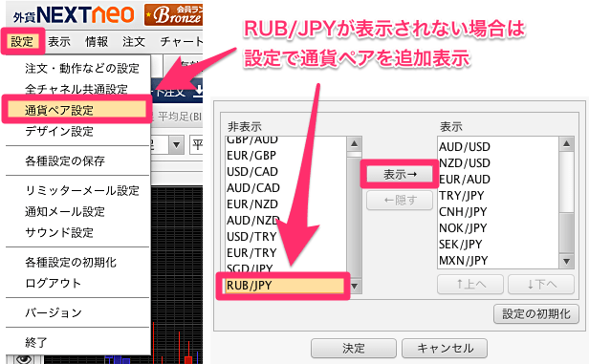Choose 通貨ペア設定 from the menu
Image resolution: width=589 pixels, height=364 pixels.
point(77,110)
